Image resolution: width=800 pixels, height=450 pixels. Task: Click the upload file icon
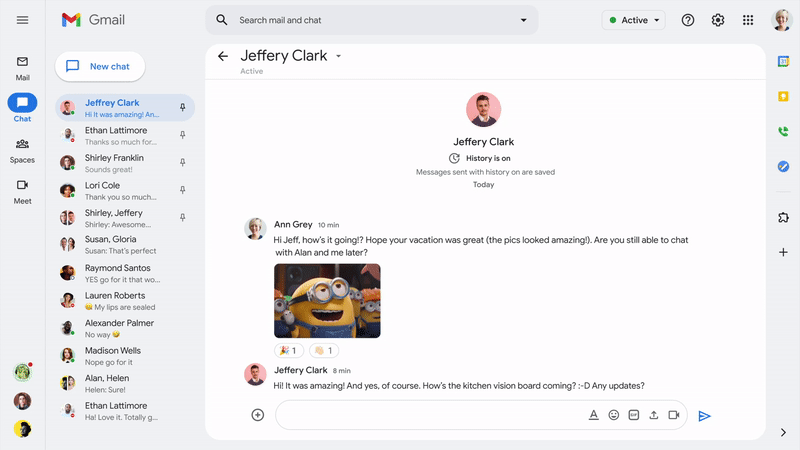654,415
